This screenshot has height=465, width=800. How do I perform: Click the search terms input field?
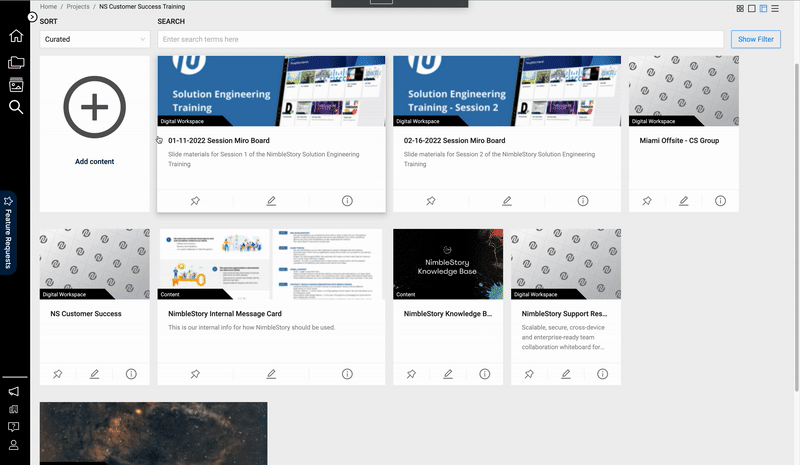click(x=440, y=39)
